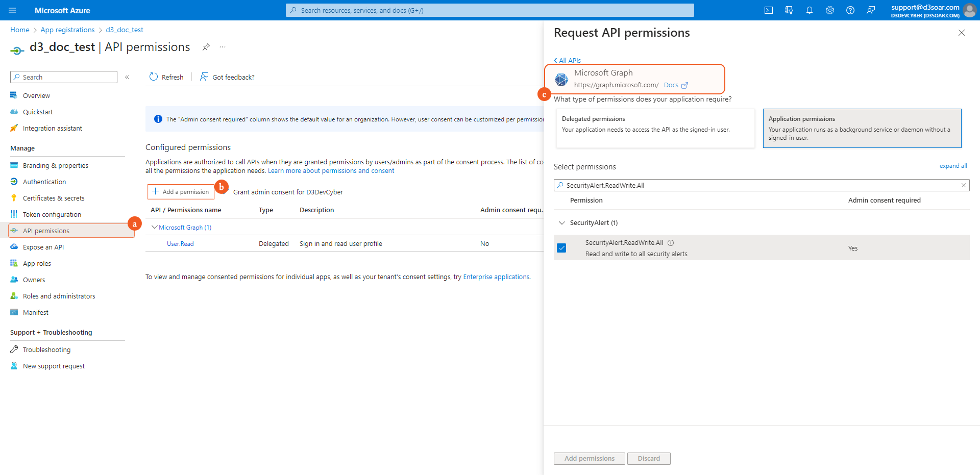Screen dimensions: 980x475
Task: Uncheck the SecurityAlert.ReadWrite.All permission checkbox
Action: [561, 248]
